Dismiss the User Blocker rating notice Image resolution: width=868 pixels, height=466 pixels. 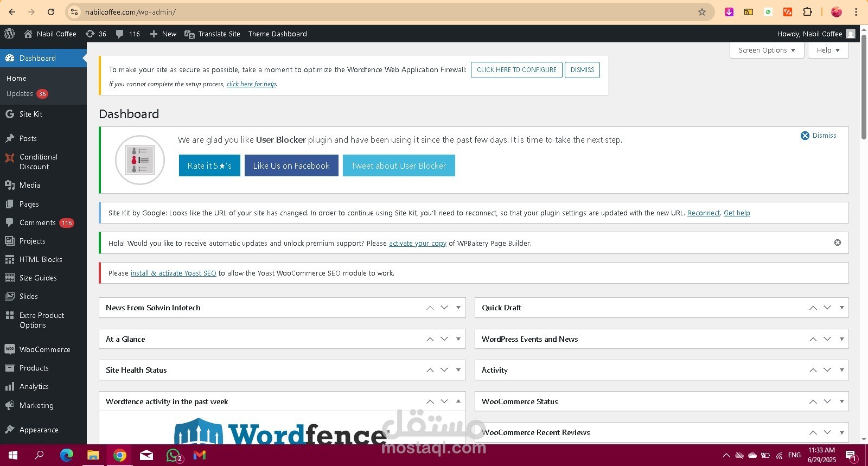click(x=819, y=136)
